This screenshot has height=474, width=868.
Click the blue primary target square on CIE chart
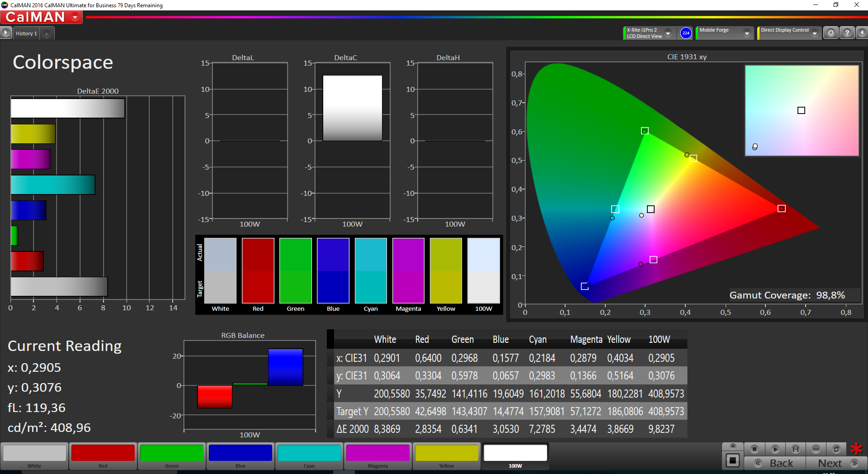585,286
